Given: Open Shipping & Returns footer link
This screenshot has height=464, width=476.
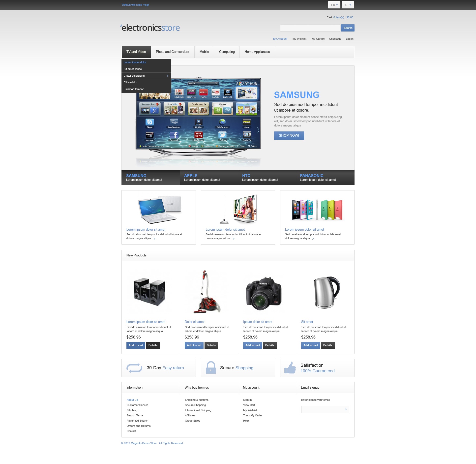Looking at the screenshot, I should [x=197, y=400].
